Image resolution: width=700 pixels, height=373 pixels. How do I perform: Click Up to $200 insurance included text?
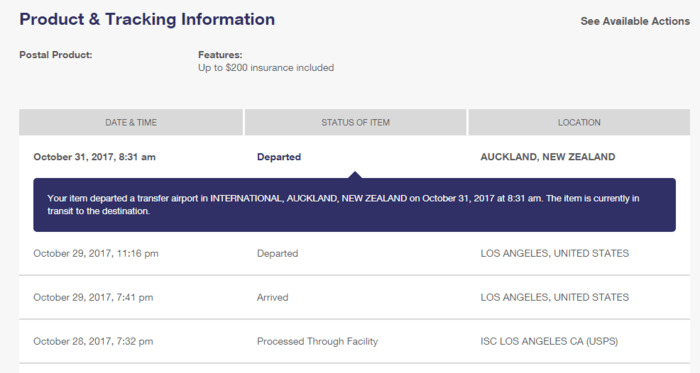(x=266, y=68)
